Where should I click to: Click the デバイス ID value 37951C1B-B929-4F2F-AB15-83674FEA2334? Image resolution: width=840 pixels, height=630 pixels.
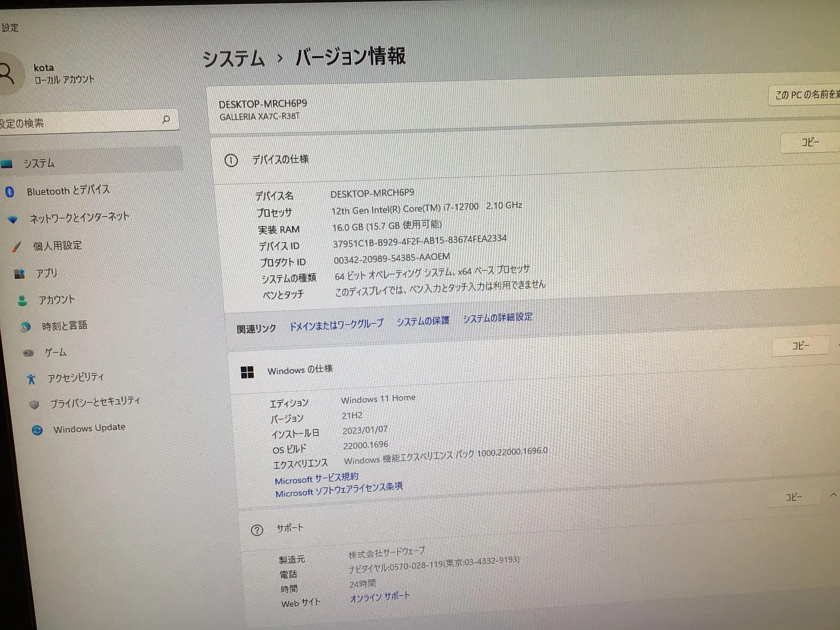point(420,241)
